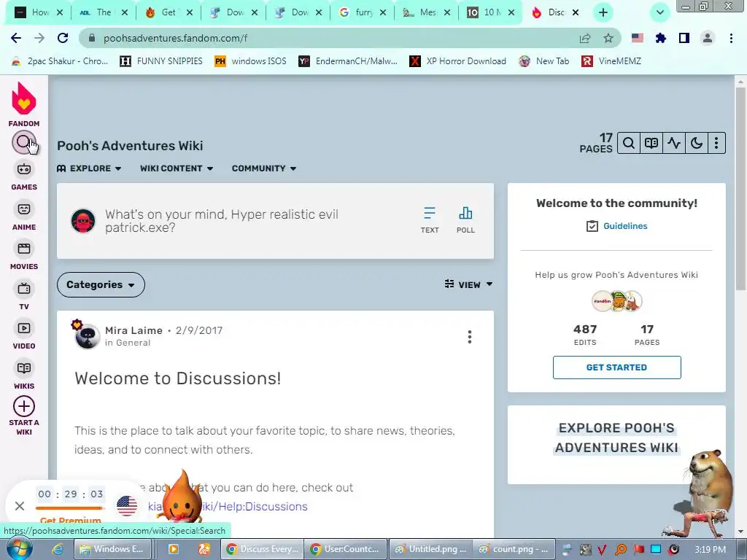
Task: Create a text post via TEXT icon
Action: [x=430, y=220]
